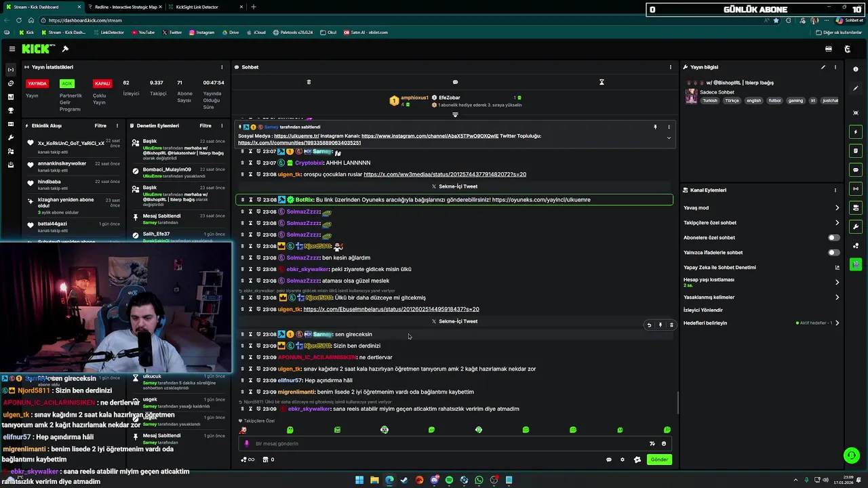This screenshot has height=488, width=868.
Task: Expand Hedefleri belirleyin option
Action: point(837,323)
